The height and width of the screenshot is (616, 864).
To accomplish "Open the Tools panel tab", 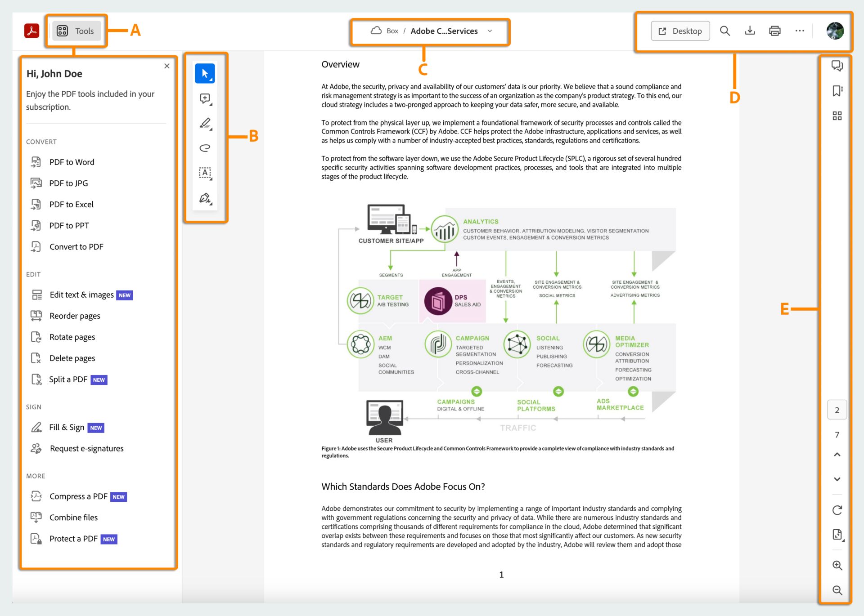I will (76, 30).
